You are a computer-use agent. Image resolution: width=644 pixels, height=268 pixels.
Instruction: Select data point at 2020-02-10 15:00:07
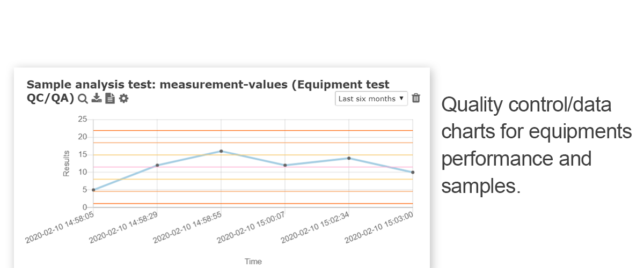(285, 165)
